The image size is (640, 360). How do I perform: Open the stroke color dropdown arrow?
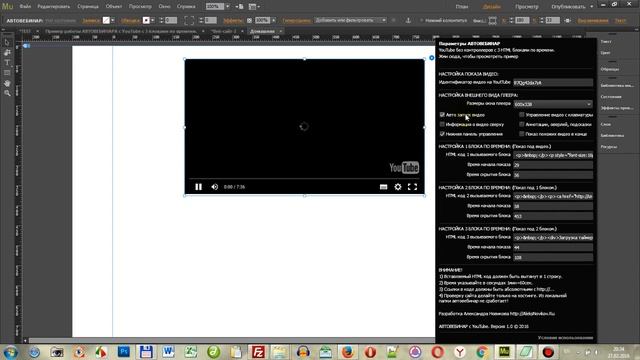pos(153,20)
